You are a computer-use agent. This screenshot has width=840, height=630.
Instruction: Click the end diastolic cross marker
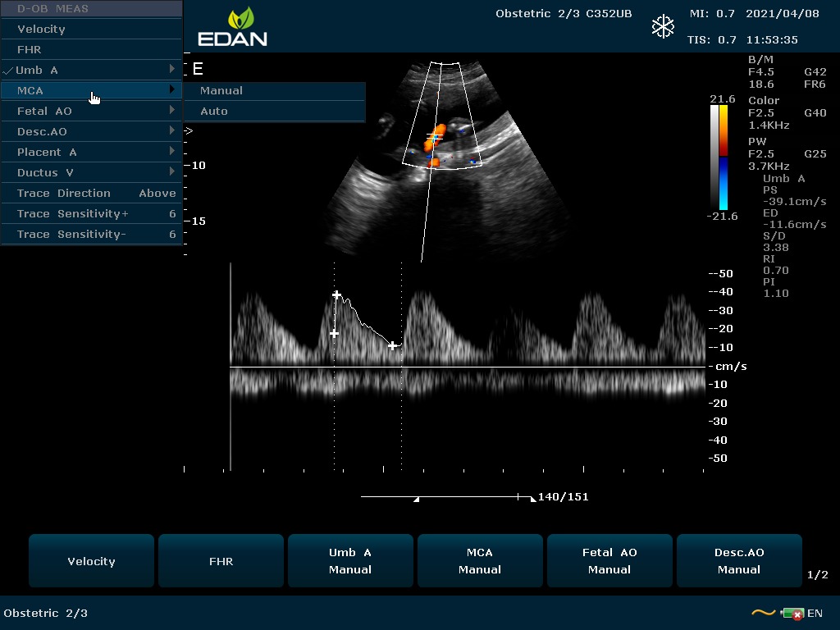(392, 346)
